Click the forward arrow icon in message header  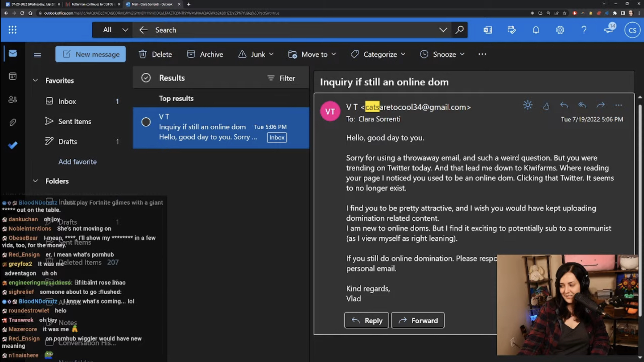click(x=600, y=105)
